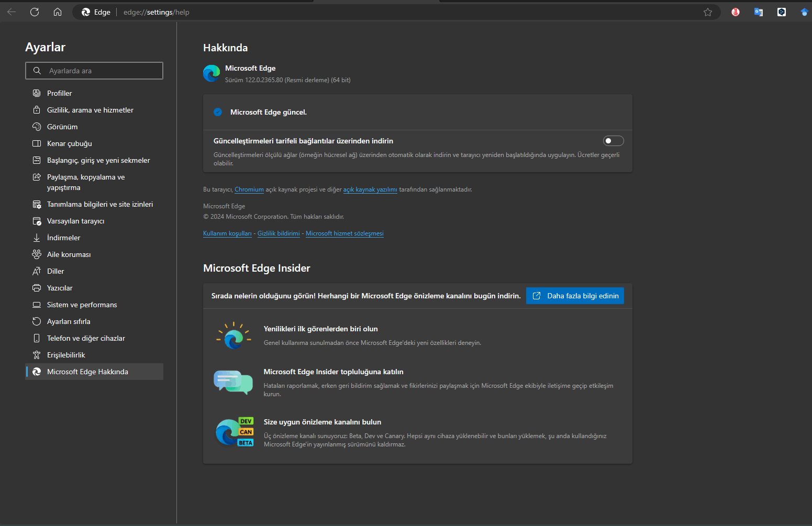Open the translate extension icon
812x526 pixels.
pyautogui.click(x=759, y=12)
